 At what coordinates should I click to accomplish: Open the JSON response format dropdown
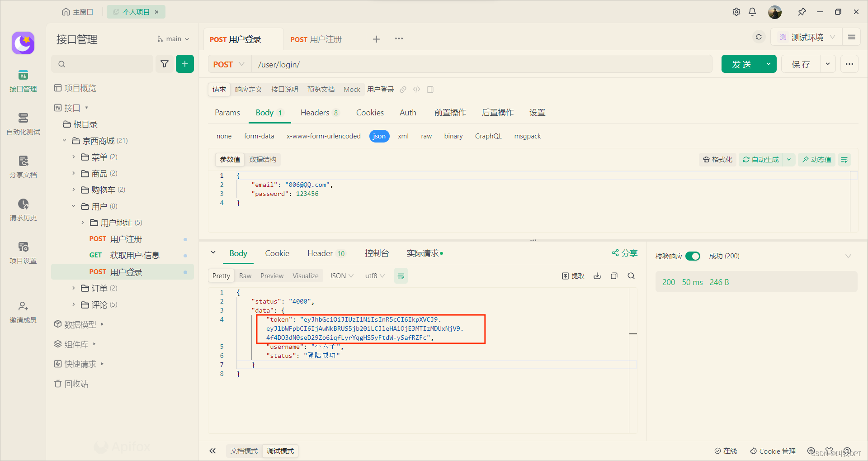[x=341, y=276]
